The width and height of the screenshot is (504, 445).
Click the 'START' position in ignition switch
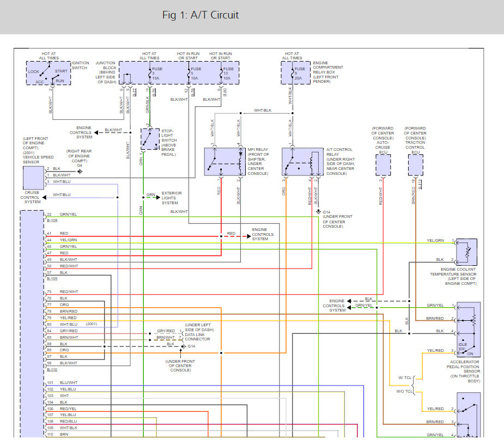point(61,71)
